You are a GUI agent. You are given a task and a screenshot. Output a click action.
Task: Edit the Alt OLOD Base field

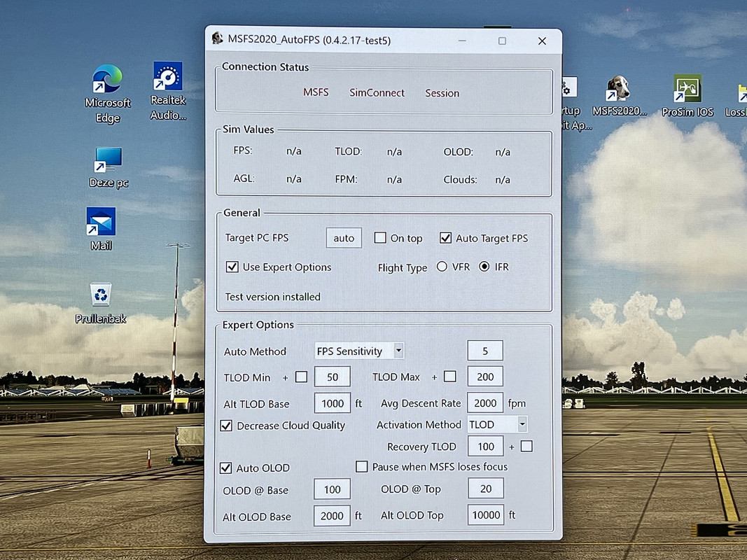(332, 516)
